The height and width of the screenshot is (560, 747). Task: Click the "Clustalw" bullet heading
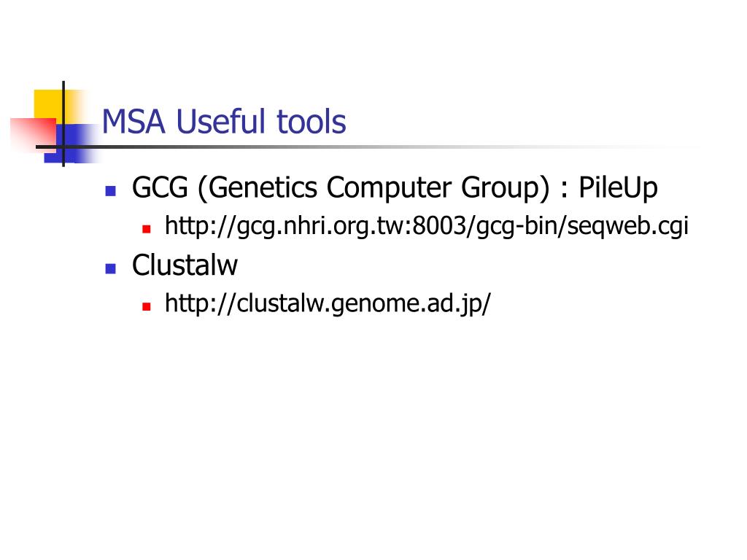tap(185, 265)
